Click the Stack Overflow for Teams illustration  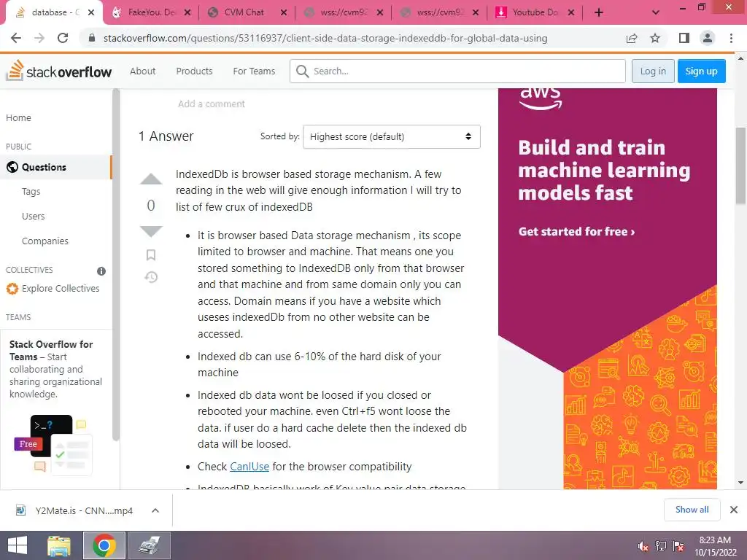[53, 445]
